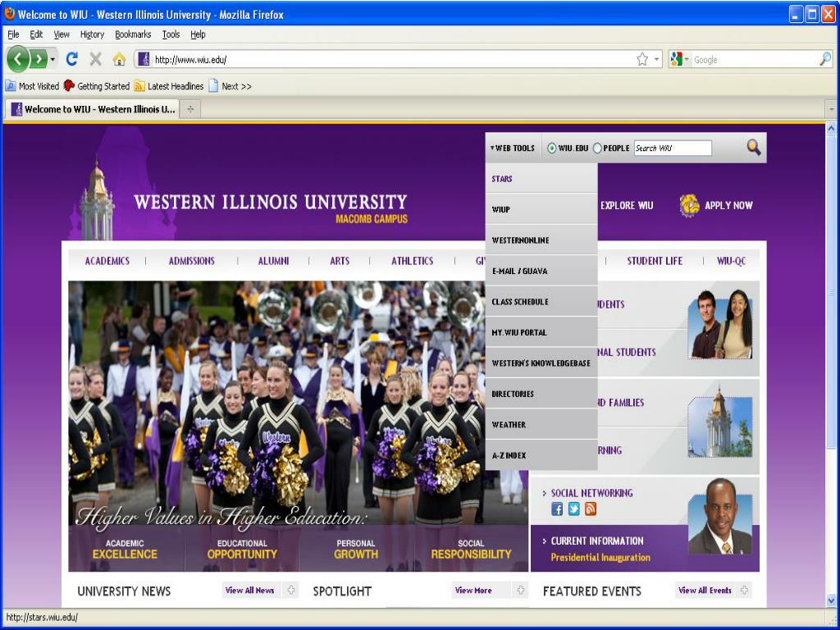Open the list all tabs dropdown

pyautogui.click(x=832, y=109)
